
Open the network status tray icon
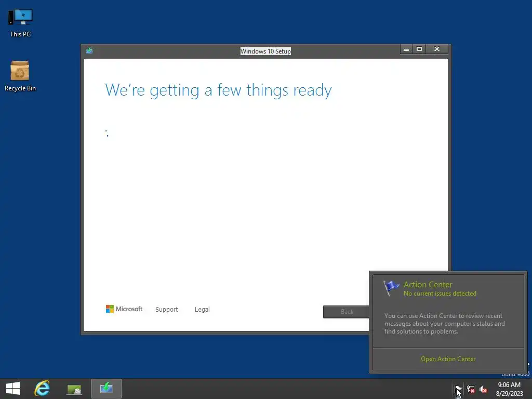pos(471,389)
